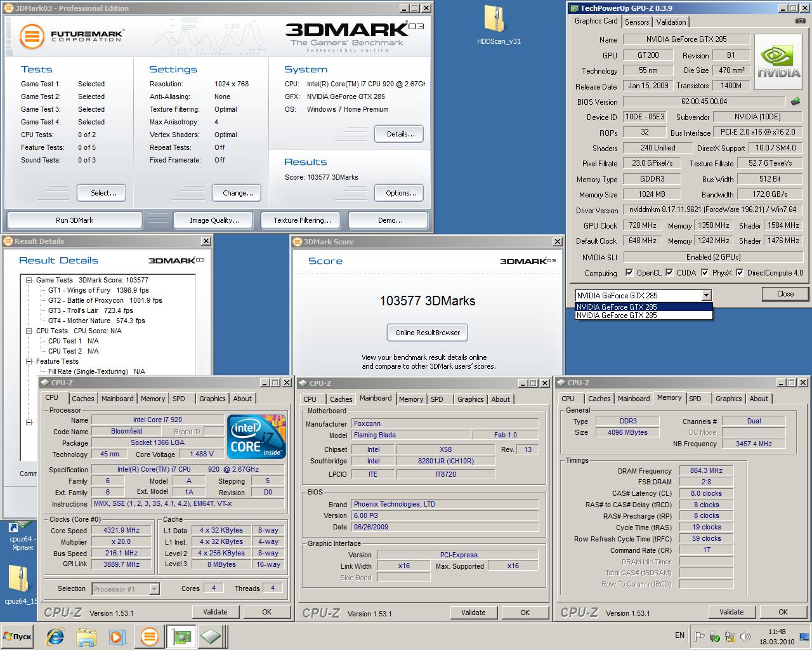Click OK in the Mainboard CPU-Z window

[525, 613]
